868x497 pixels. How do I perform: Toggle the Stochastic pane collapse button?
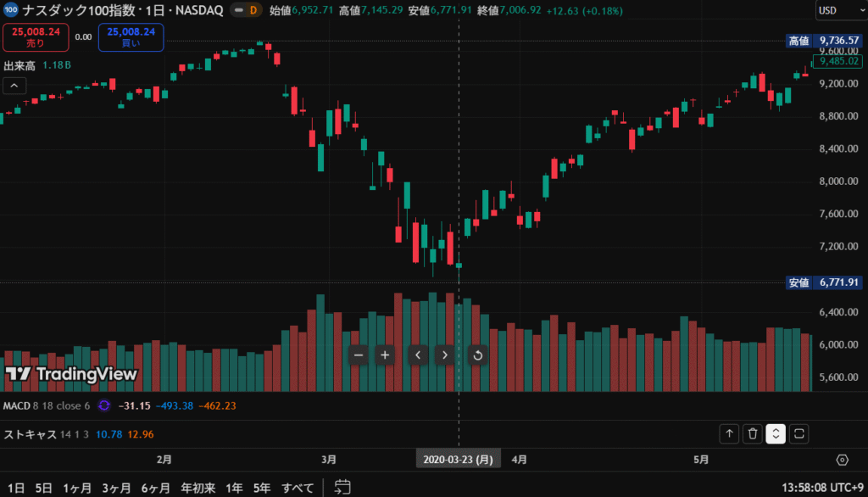tap(775, 434)
